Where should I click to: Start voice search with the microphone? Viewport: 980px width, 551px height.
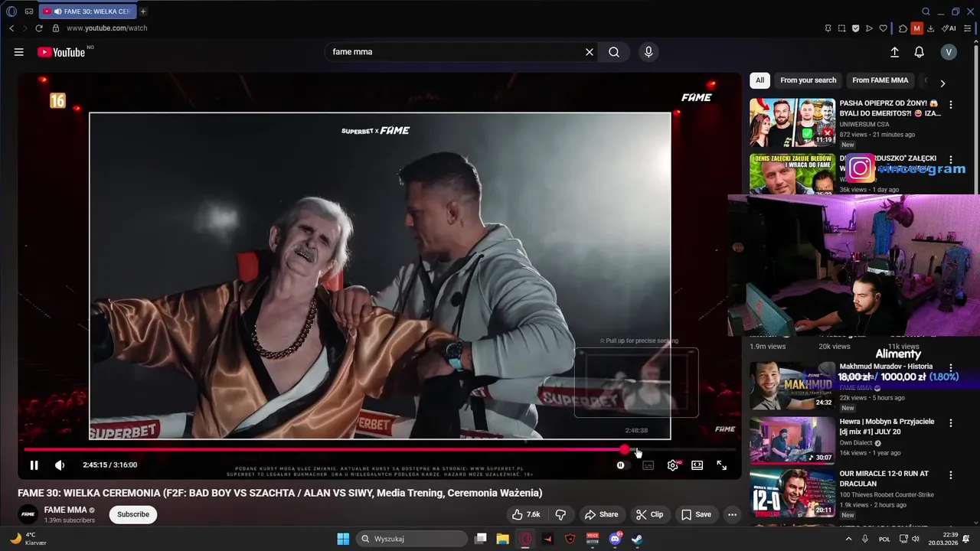pos(648,52)
